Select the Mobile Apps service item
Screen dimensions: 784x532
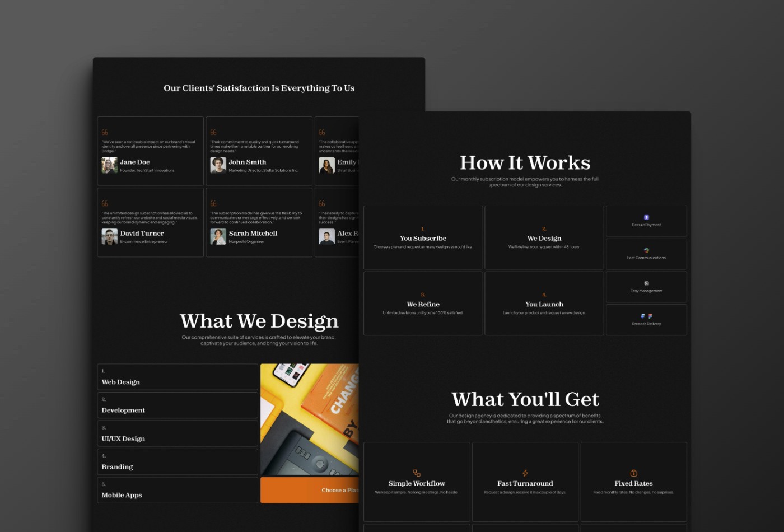178,490
